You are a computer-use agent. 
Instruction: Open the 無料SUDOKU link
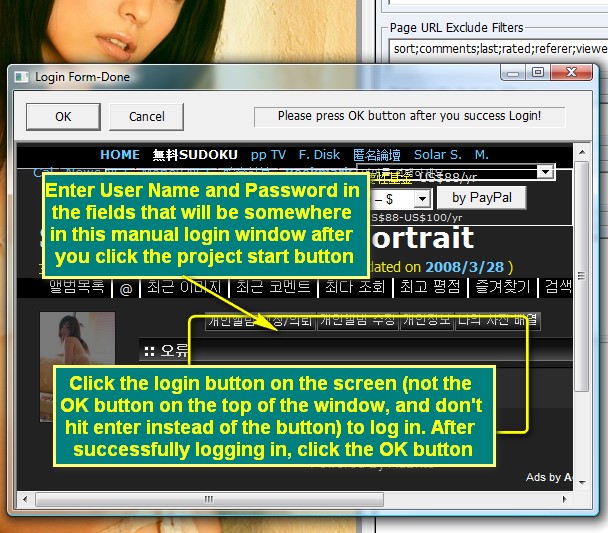[x=195, y=155]
